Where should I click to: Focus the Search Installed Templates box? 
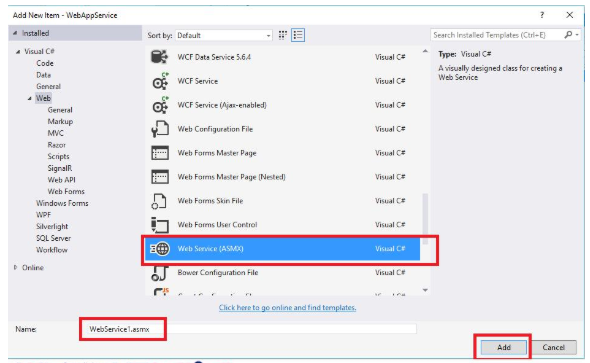point(497,35)
